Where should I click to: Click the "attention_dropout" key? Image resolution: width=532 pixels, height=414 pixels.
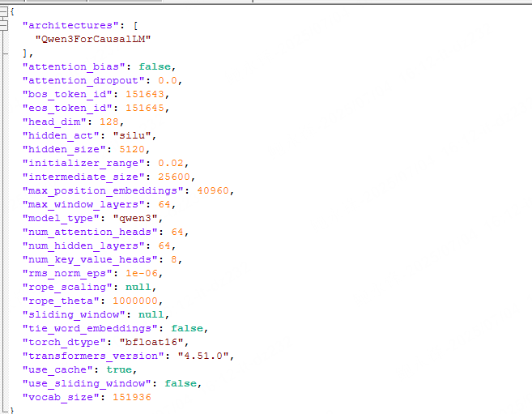[x=83, y=81]
